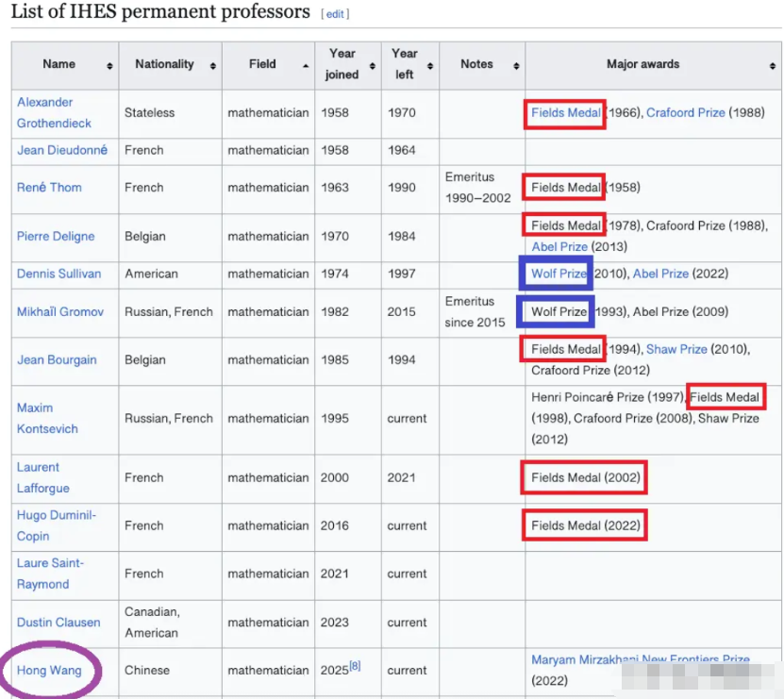Click Shaw Prize link in Bourgain row

tap(676, 349)
